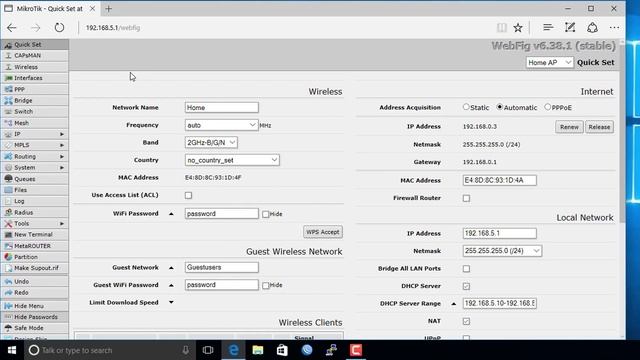Screen dimensions: 640x360
Task: Toggle DHCP Server checkbox
Action: (x=466, y=287)
